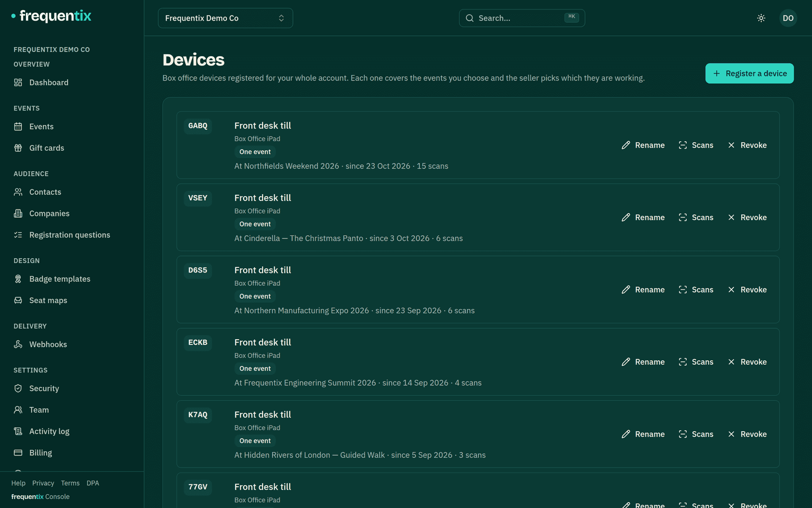This screenshot has width=812, height=508.
Task: Click the Seat maps sofa icon
Action: click(x=18, y=301)
